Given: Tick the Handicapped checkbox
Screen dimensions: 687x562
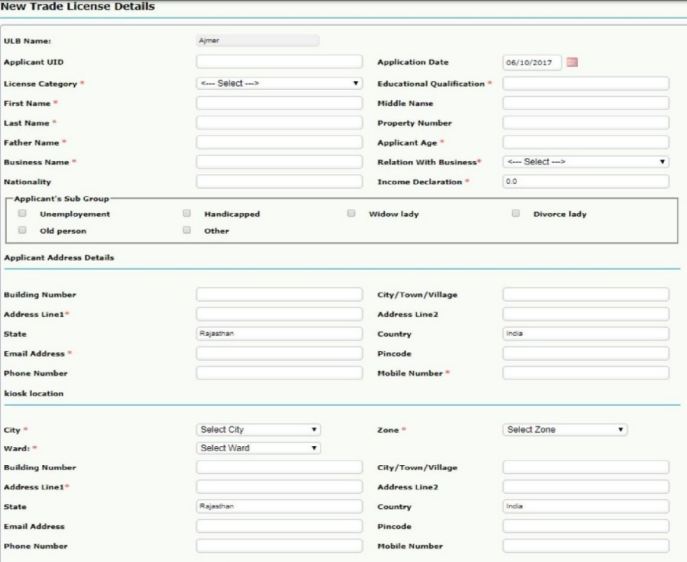Looking at the screenshot, I should 187,214.
